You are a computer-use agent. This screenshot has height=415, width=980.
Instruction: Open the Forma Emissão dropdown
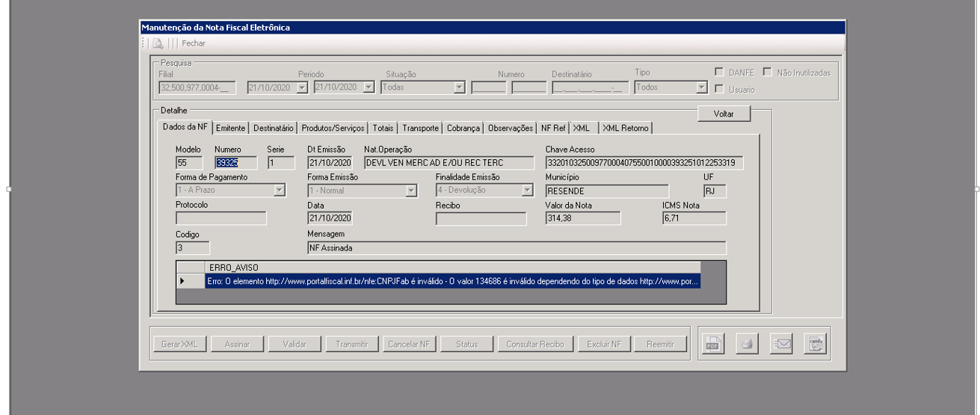[411, 190]
